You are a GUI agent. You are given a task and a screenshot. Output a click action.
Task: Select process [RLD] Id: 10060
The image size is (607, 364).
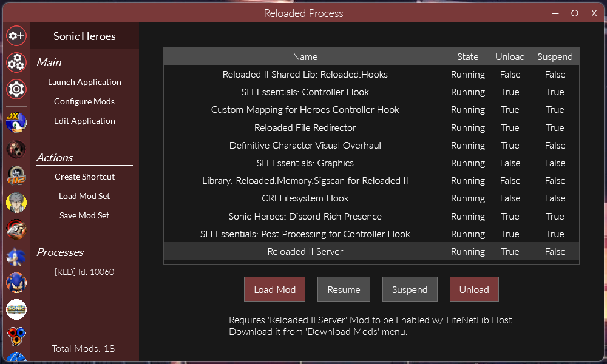pos(84,272)
